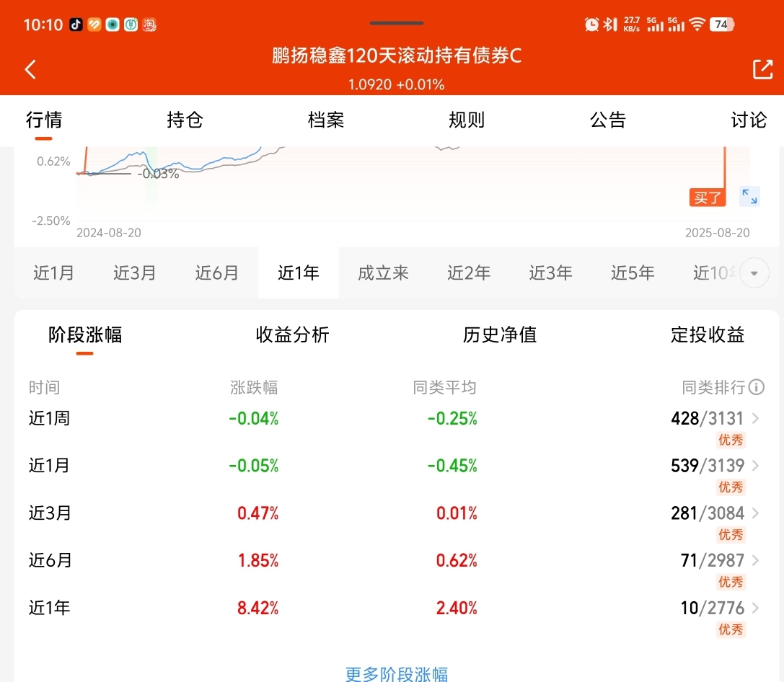Tap chart start date 2024-08-20
The image size is (784, 682).
click(109, 233)
